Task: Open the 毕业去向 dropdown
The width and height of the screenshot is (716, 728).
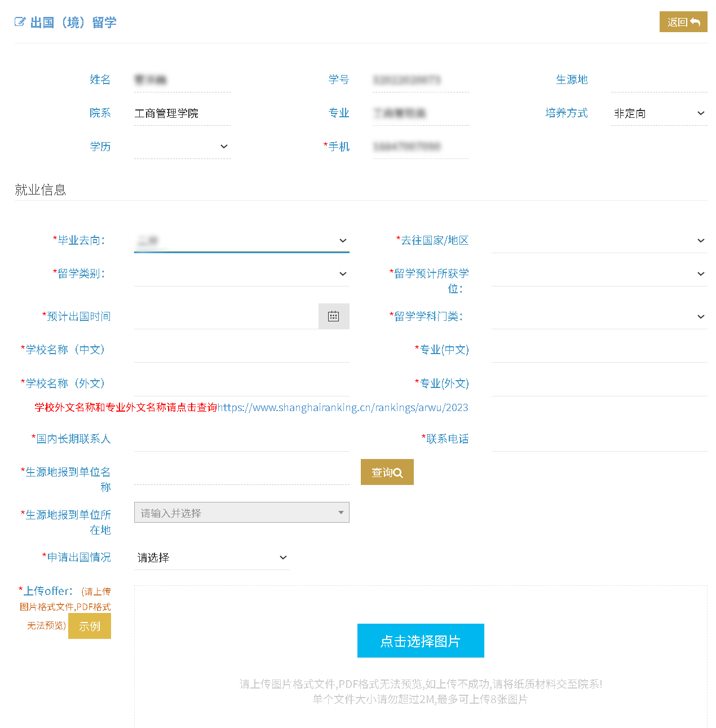Action: (241, 241)
